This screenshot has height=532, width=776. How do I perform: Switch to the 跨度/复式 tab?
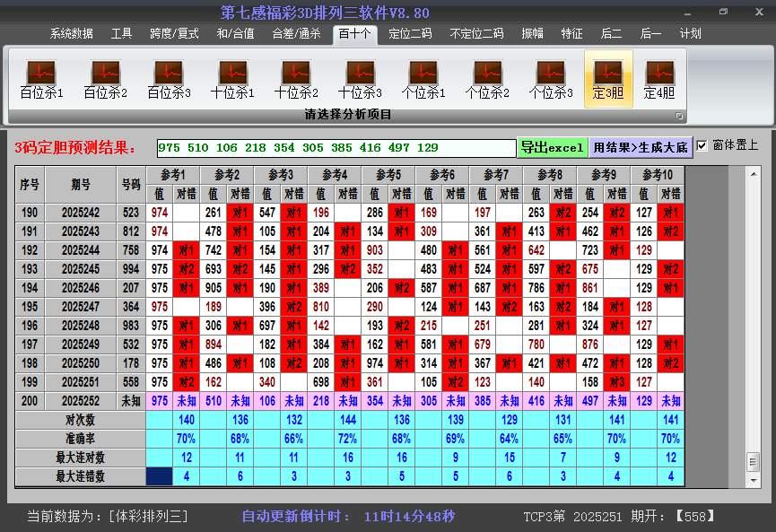tap(174, 34)
